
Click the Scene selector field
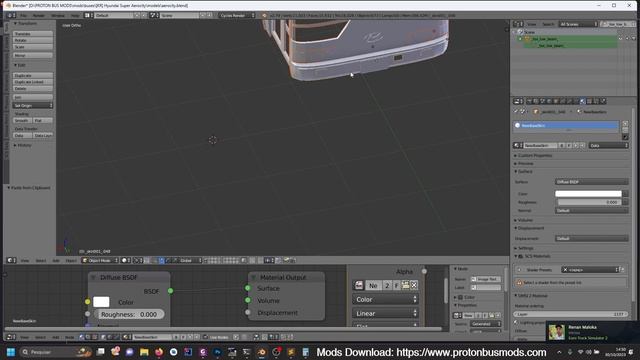pyautogui.click(x=179, y=16)
